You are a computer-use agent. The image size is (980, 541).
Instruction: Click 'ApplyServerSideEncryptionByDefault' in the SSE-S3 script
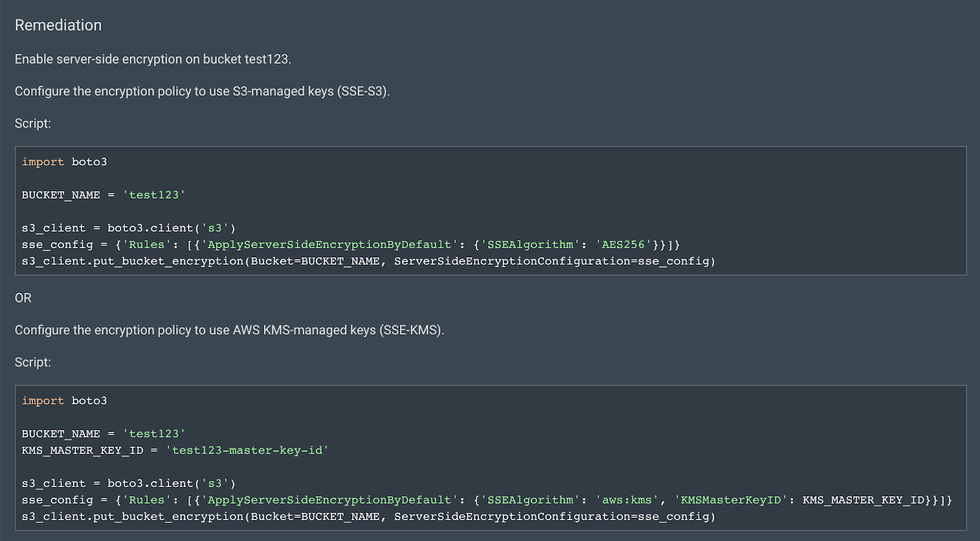(x=330, y=244)
